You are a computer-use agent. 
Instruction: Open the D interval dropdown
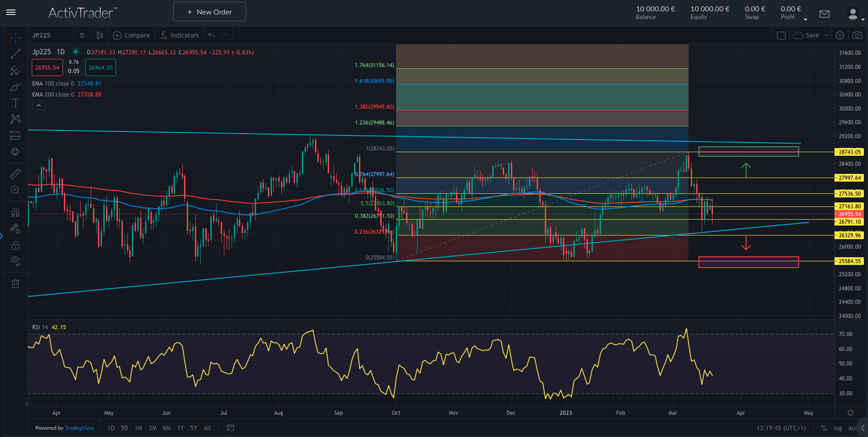(x=82, y=35)
